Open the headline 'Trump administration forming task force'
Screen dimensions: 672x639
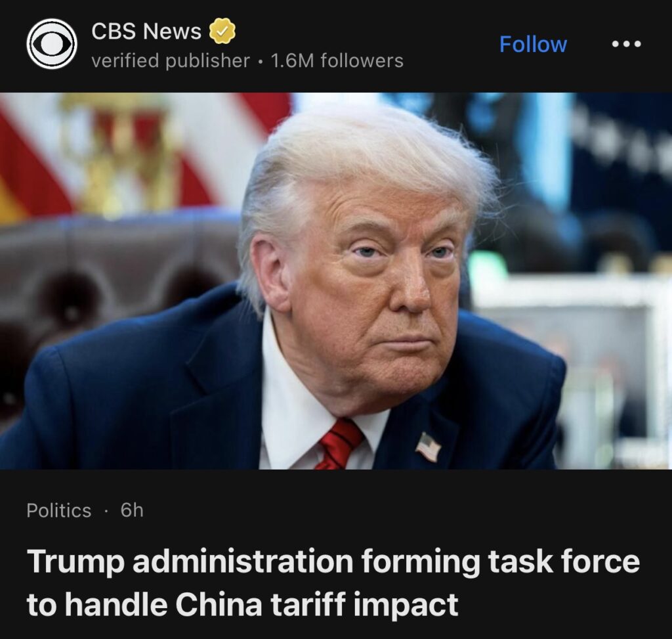click(333, 562)
